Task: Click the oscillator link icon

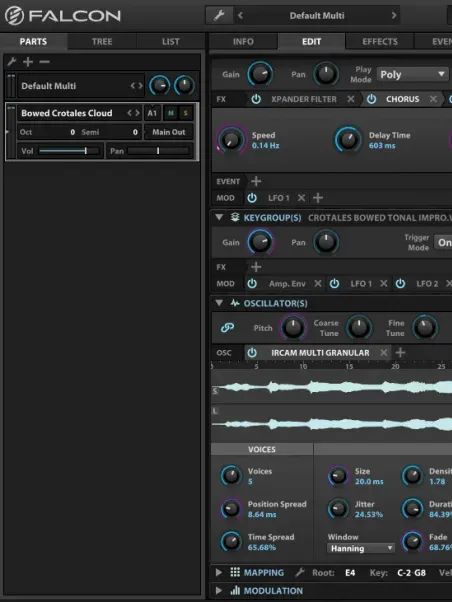Action: point(227,328)
